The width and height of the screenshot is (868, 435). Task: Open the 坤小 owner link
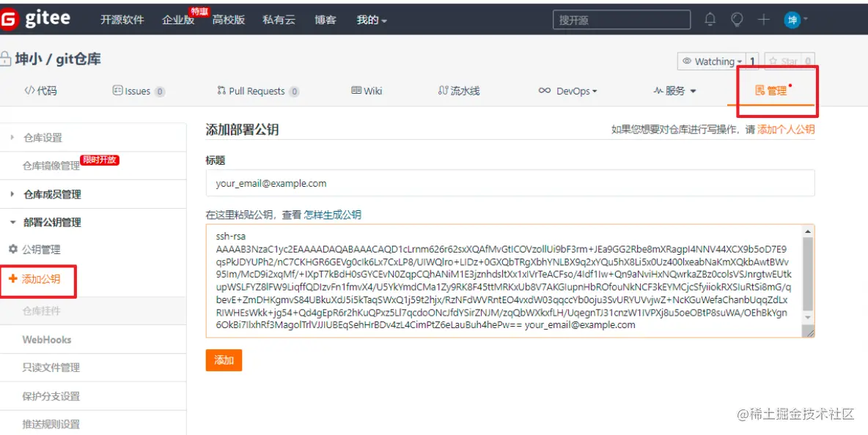click(x=29, y=59)
